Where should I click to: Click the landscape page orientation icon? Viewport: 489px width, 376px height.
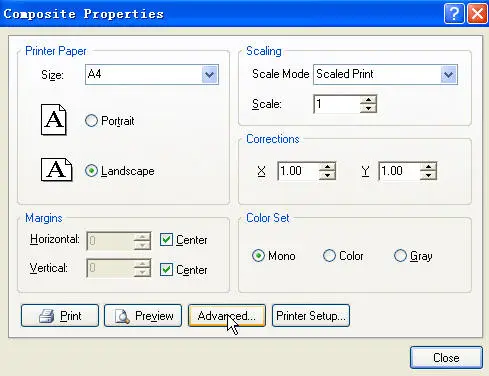[56, 170]
